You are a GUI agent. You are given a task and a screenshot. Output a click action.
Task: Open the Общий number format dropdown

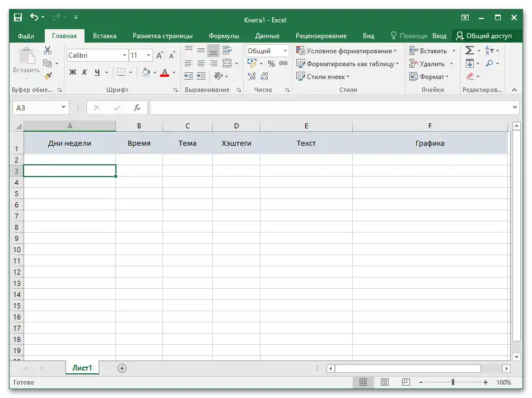286,50
